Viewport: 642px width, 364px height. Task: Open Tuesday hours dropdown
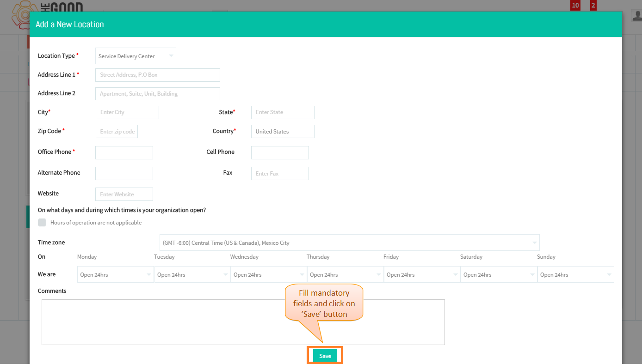click(x=192, y=274)
